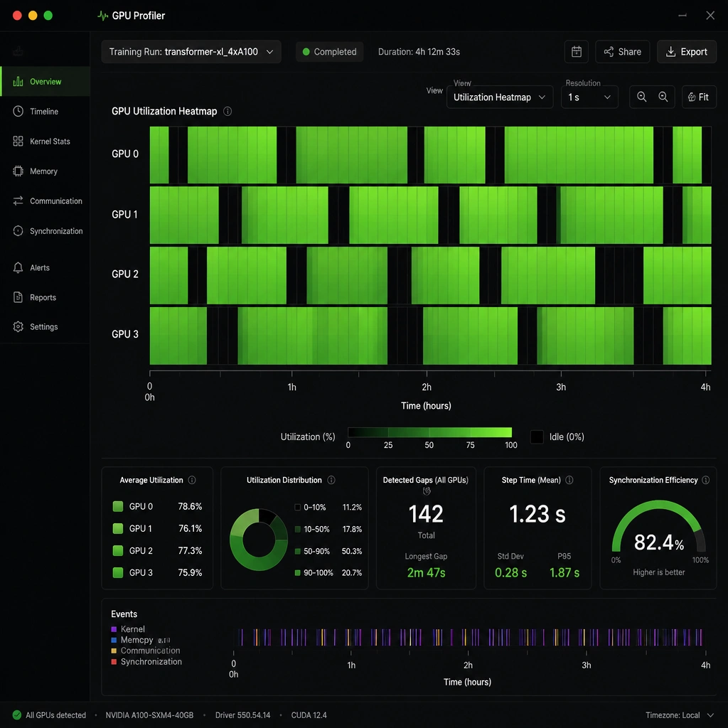The height and width of the screenshot is (728, 728).
Task: Toggle Synchronization events legend marker
Action: 114,662
